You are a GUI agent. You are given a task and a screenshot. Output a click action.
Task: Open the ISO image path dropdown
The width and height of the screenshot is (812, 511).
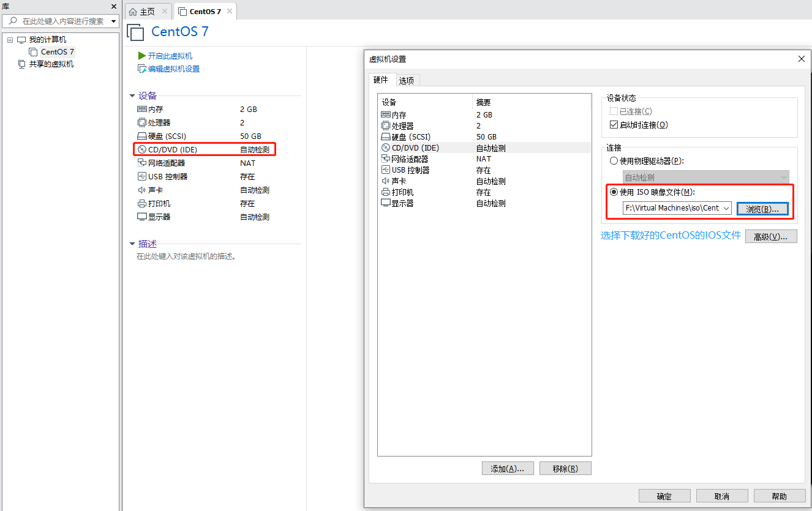pyautogui.click(x=726, y=208)
